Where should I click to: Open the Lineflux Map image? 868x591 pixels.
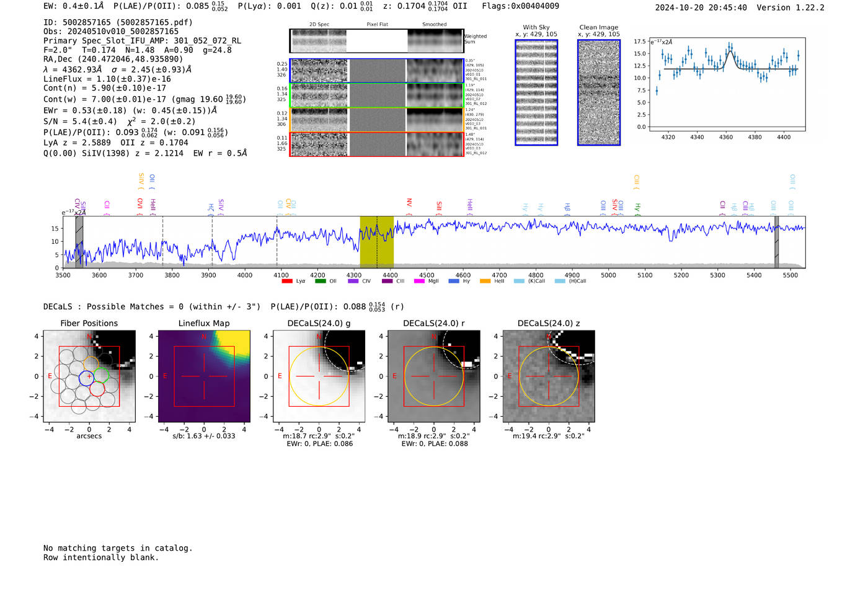click(204, 376)
